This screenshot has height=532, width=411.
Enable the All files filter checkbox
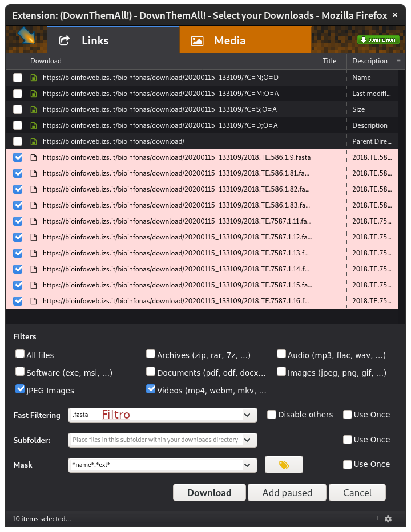click(20, 354)
